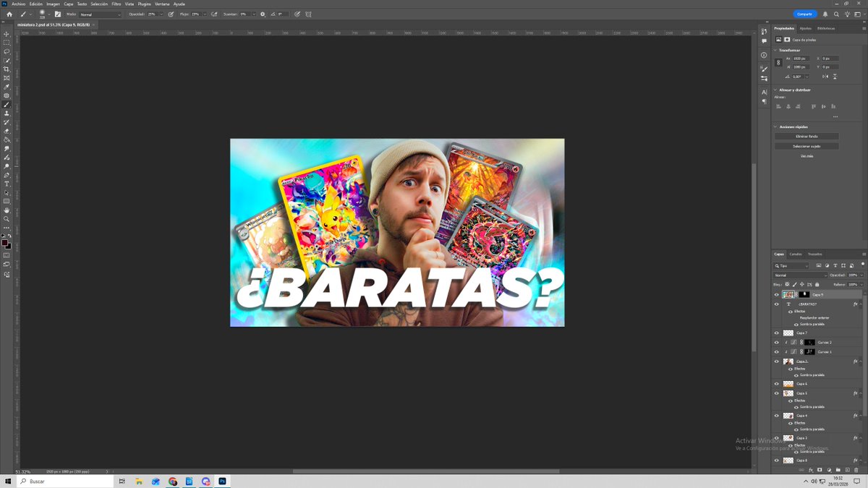Collapse effects of the ¿BARATAS? layer
The height and width of the screenshot is (488, 868).
click(860, 304)
